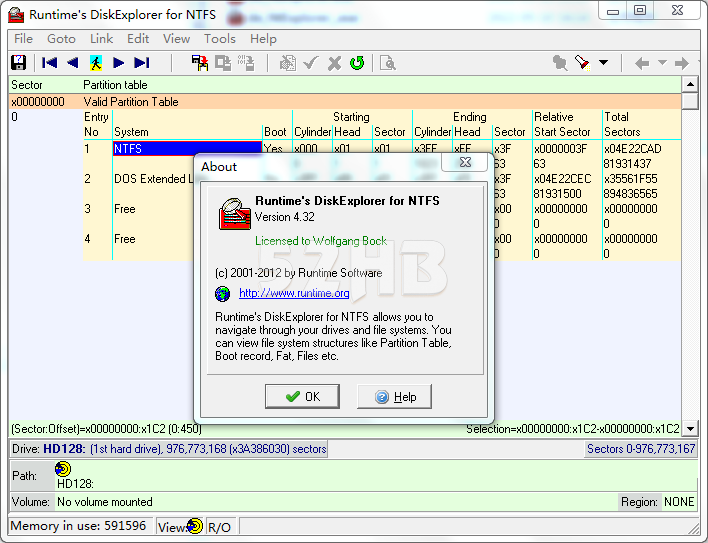
Task: Jump to the last sector
Action: tap(142, 63)
